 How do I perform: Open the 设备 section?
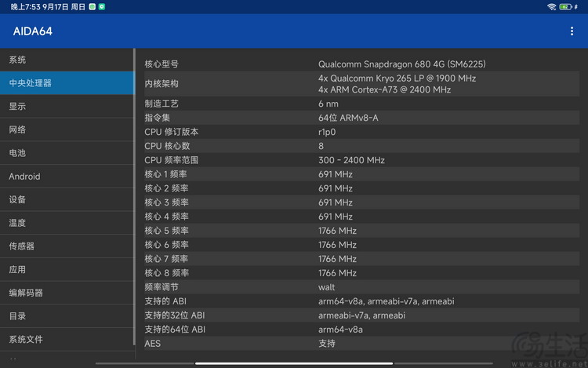coord(67,199)
